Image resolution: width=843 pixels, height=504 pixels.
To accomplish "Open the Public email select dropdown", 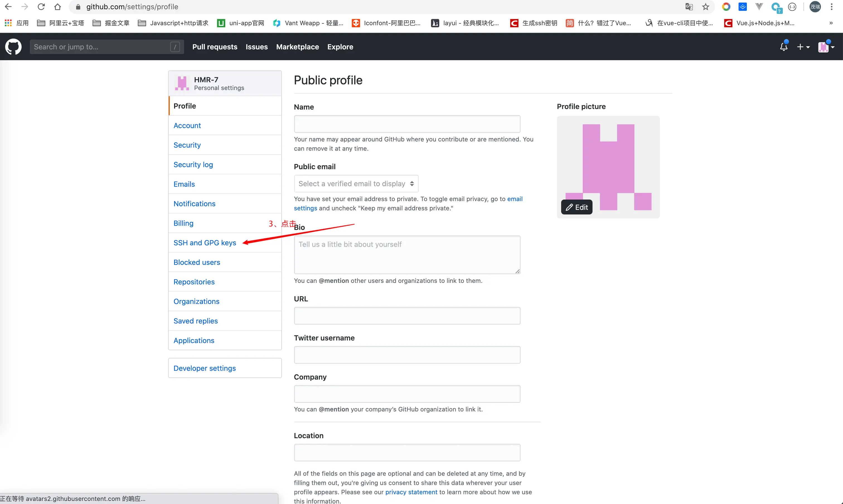I will point(356,184).
